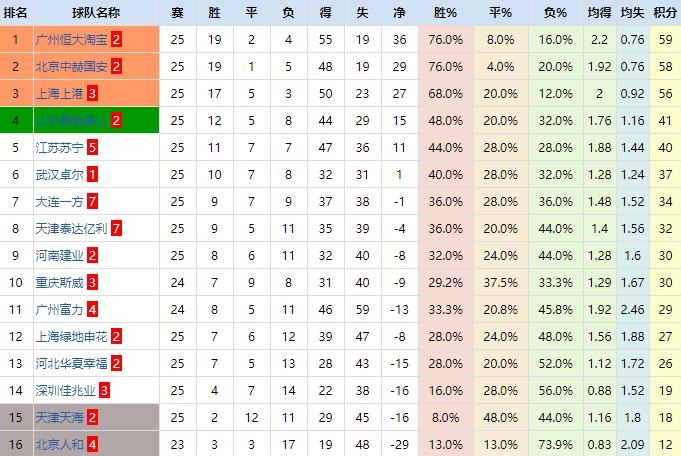Click the 胜% column header
Image resolution: width=681 pixels, height=456 pixels.
click(445, 13)
